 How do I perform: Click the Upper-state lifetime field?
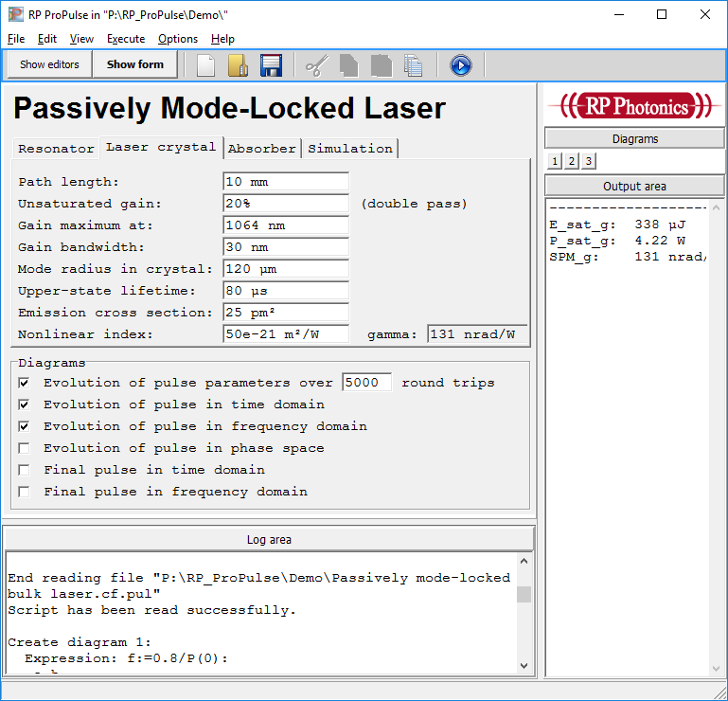(x=286, y=291)
